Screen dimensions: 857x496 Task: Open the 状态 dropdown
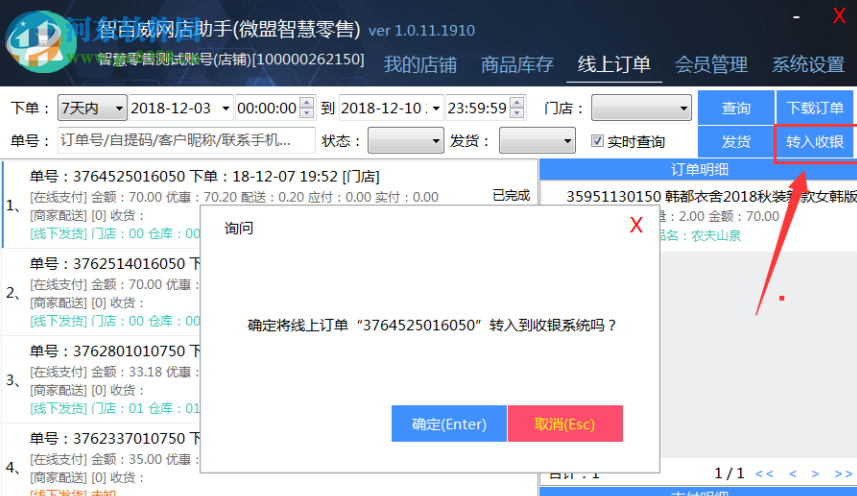pyautogui.click(x=406, y=141)
